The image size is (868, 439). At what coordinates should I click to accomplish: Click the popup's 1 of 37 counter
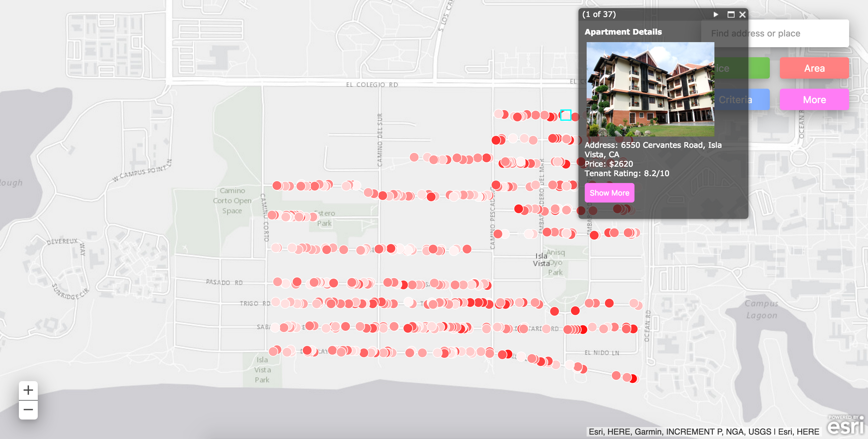click(599, 14)
